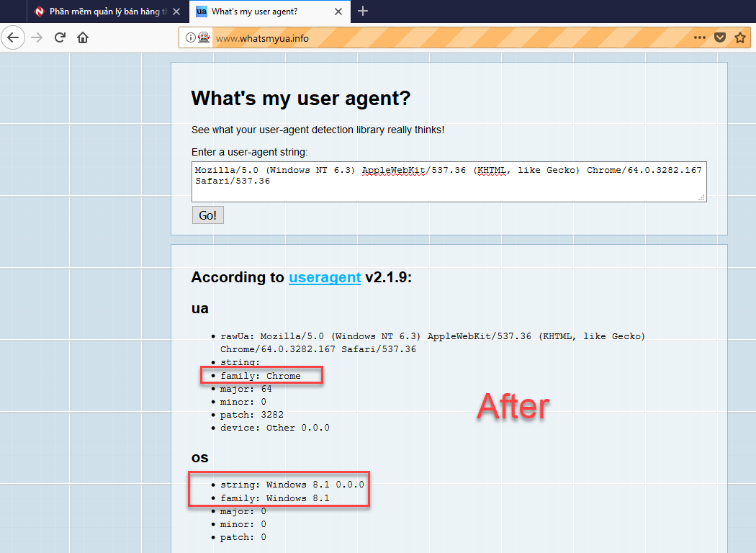Open the useragent library link
This screenshot has width=756, height=553.
tap(325, 277)
